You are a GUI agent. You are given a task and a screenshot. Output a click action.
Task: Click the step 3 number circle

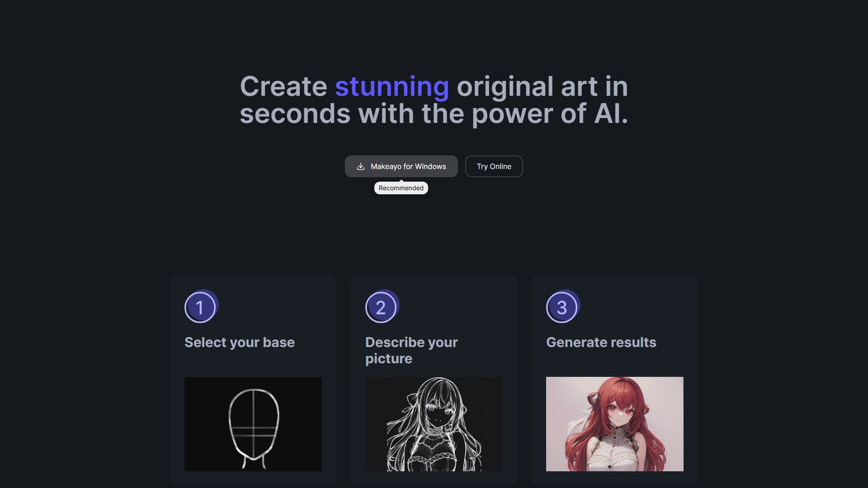pos(561,307)
